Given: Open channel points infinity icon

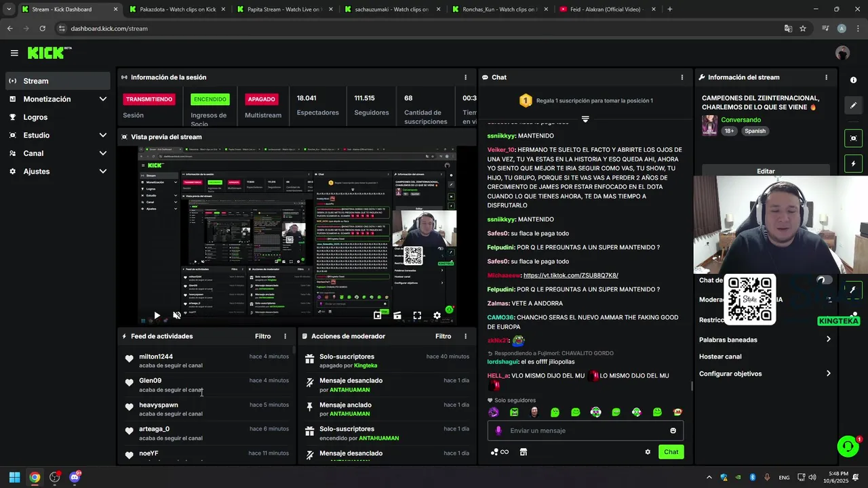Looking at the screenshot, I should coord(500,452).
